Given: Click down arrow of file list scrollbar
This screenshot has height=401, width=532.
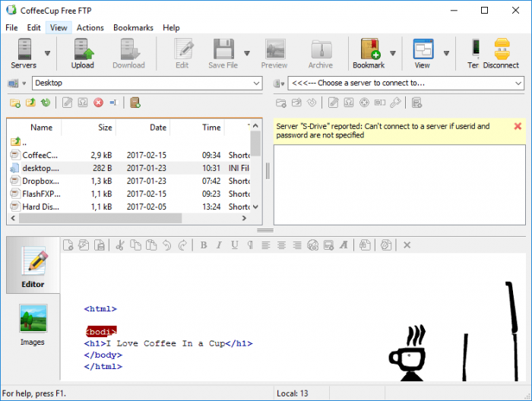Looking at the screenshot, I should pos(256,207).
